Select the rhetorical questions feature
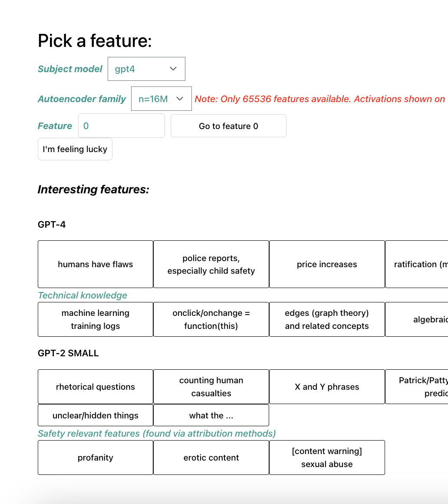Image resolution: width=448 pixels, height=504 pixels. click(96, 387)
